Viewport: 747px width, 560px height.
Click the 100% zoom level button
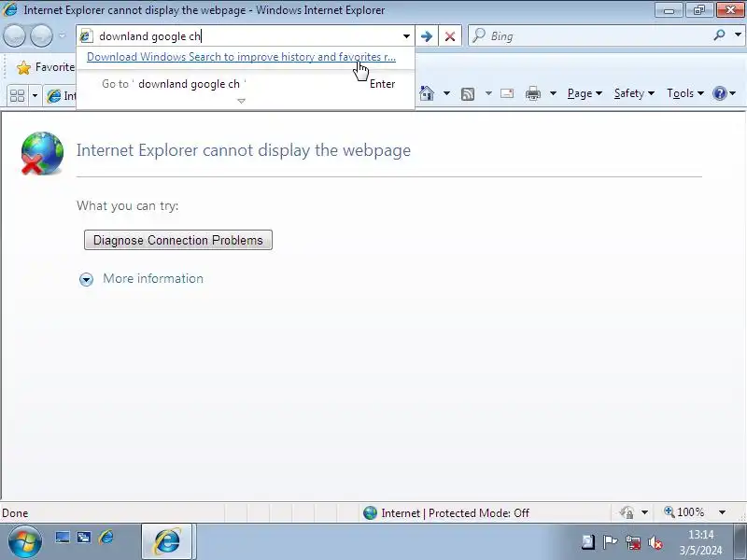[684, 512]
